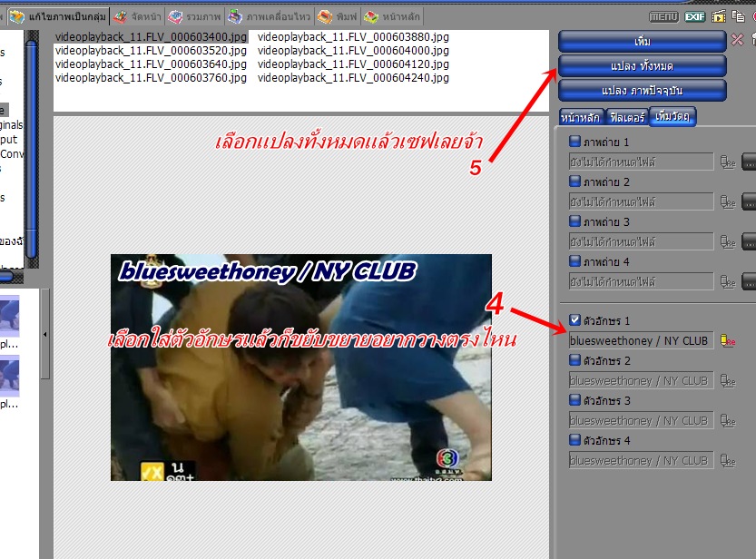This screenshot has height=559, width=756.
Task: Click the preview image in canvas
Action: coord(301,368)
